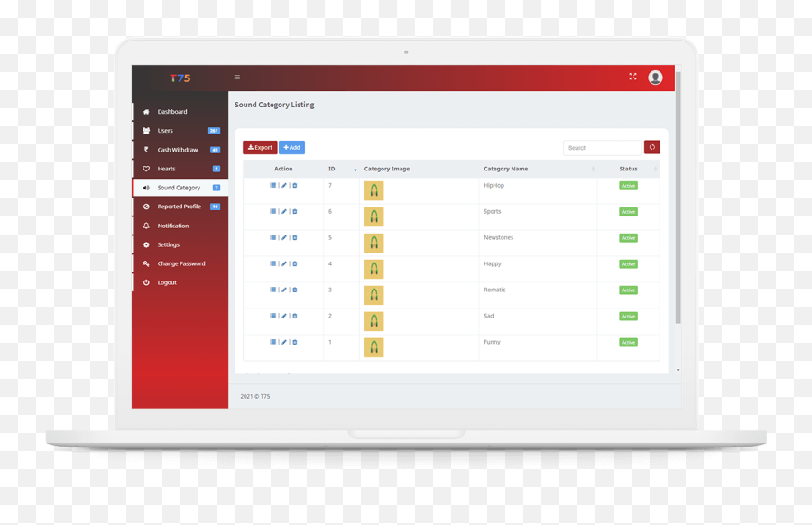Screen dimensions: 812x525
Task: Click the page vertical scrollbar
Action: tap(678, 198)
